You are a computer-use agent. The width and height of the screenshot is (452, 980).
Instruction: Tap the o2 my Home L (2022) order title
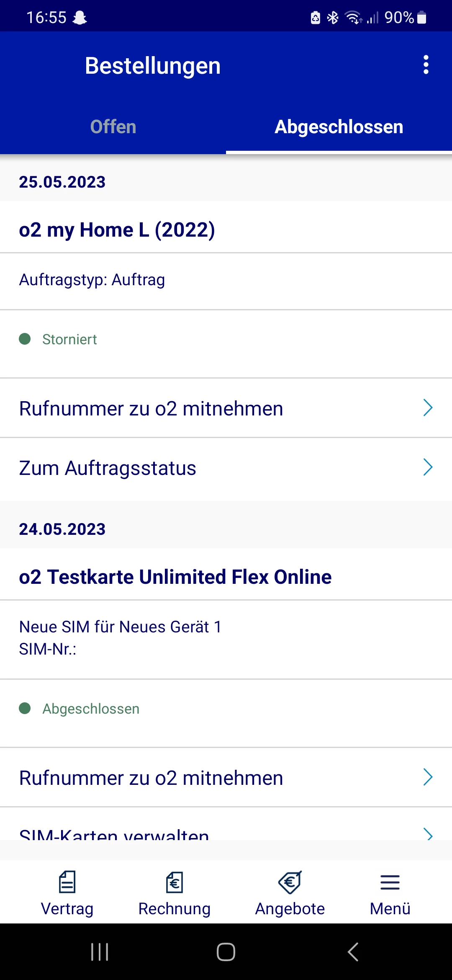(x=117, y=230)
